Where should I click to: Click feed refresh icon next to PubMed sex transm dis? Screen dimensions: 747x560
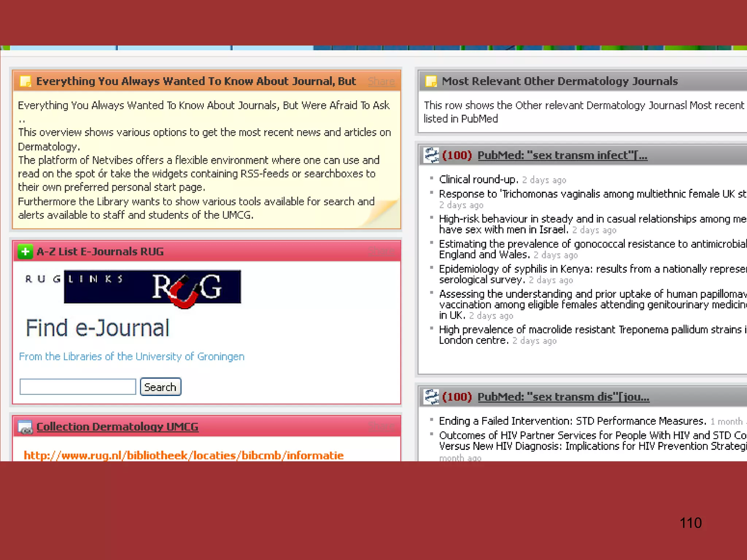pyautogui.click(x=431, y=397)
